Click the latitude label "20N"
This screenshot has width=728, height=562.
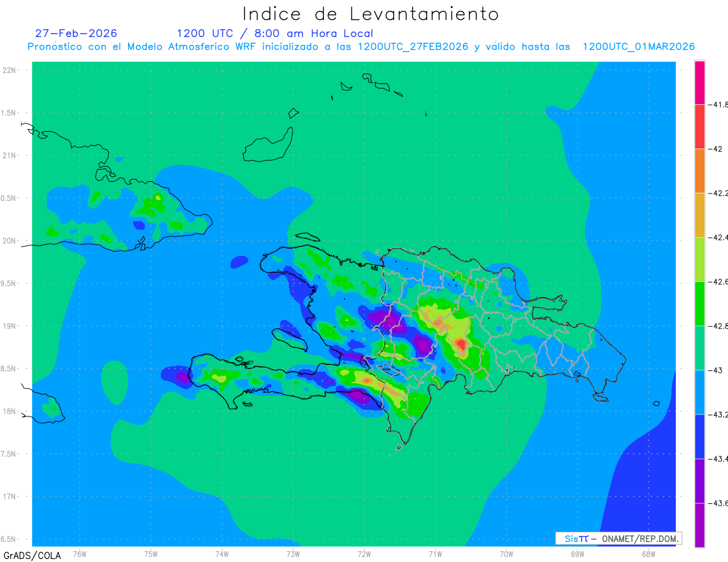tap(8, 241)
